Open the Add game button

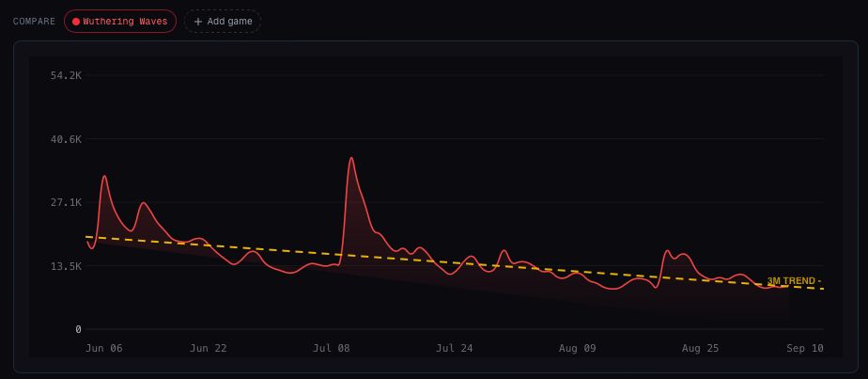(x=223, y=22)
